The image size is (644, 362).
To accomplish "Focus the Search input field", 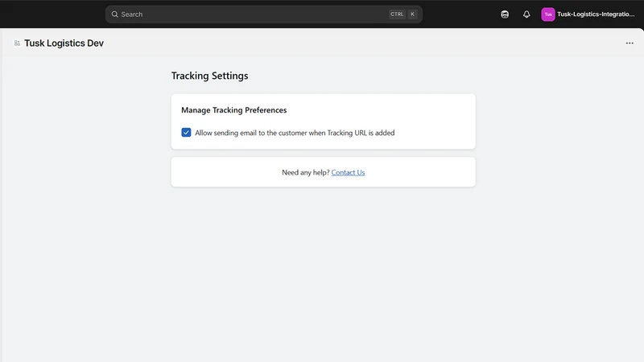I will [x=264, y=14].
